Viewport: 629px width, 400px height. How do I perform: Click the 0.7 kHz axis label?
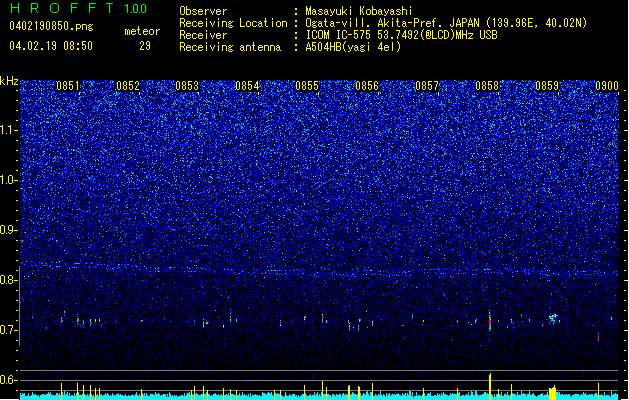click(x=9, y=330)
